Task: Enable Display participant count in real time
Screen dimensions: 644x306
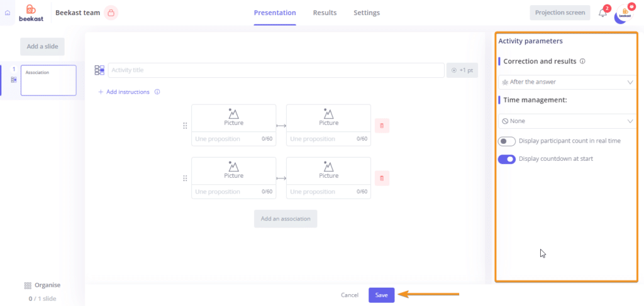Action: [x=506, y=141]
